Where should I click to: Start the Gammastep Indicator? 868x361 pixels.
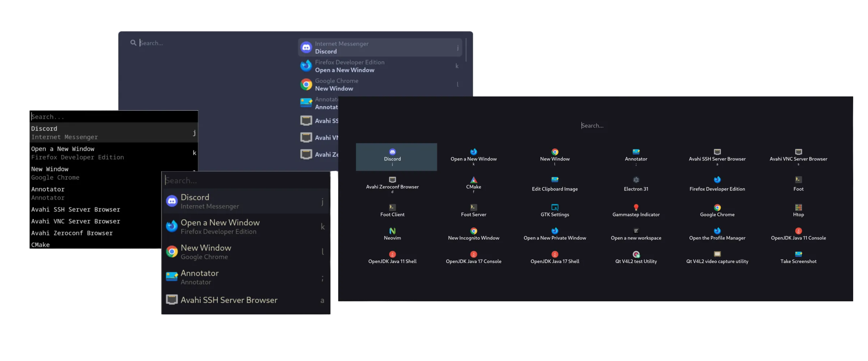tap(636, 211)
